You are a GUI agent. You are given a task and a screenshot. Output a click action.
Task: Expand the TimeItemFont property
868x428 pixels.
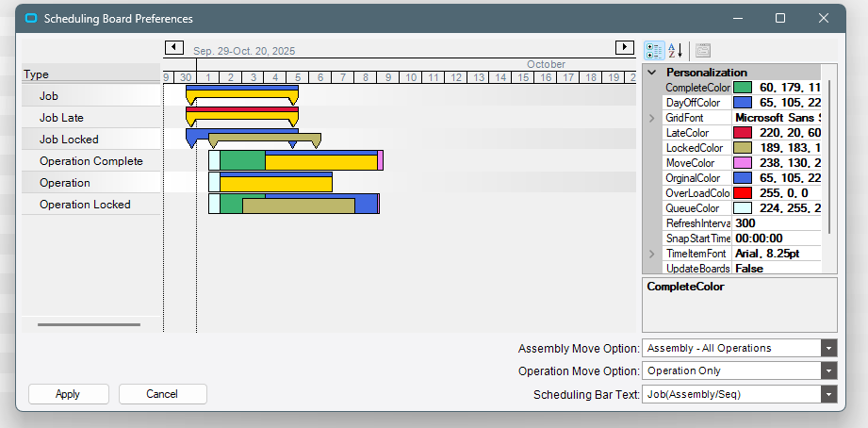[651, 254]
